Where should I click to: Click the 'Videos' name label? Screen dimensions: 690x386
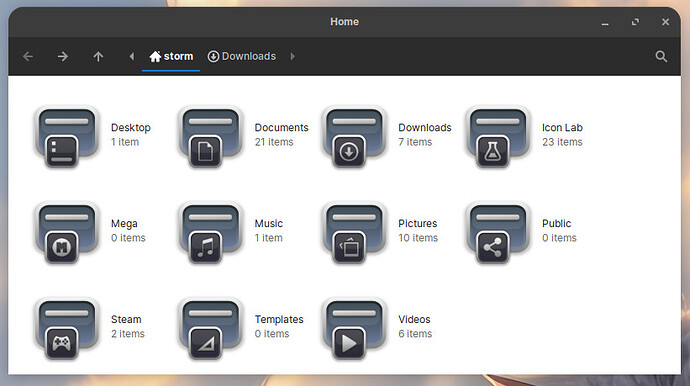click(x=414, y=320)
